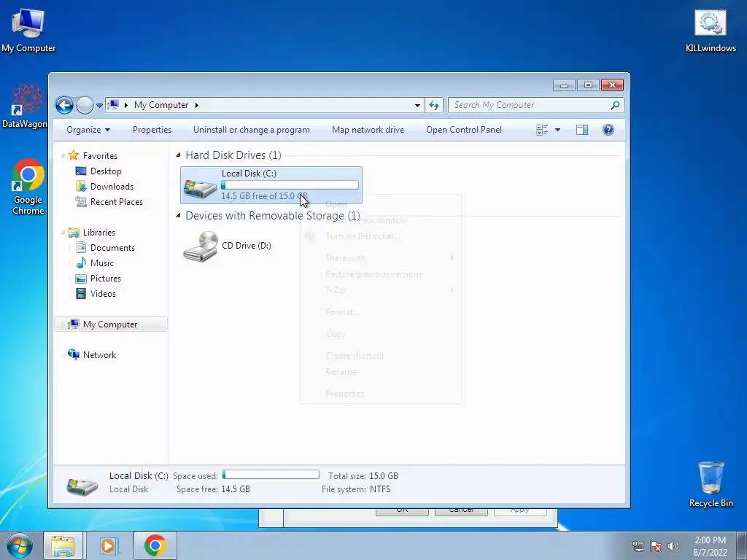This screenshot has width=747, height=560.
Task: Click Map network drive
Action: coord(368,130)
